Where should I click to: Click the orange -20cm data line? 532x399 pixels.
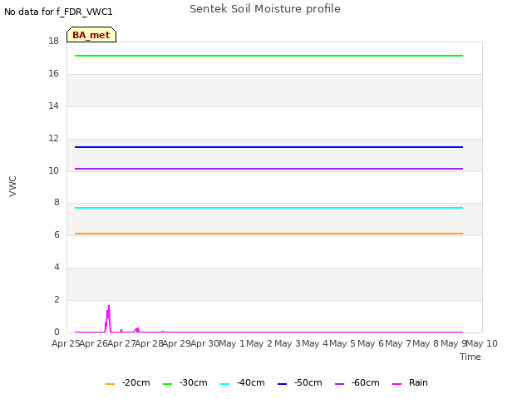268,234
